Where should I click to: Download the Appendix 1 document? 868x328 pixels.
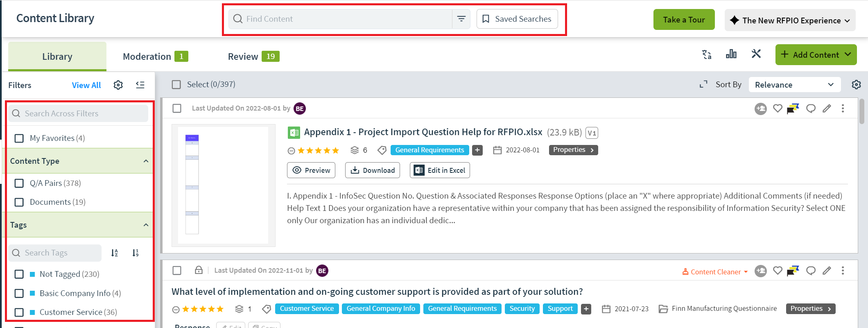[373, 170]
